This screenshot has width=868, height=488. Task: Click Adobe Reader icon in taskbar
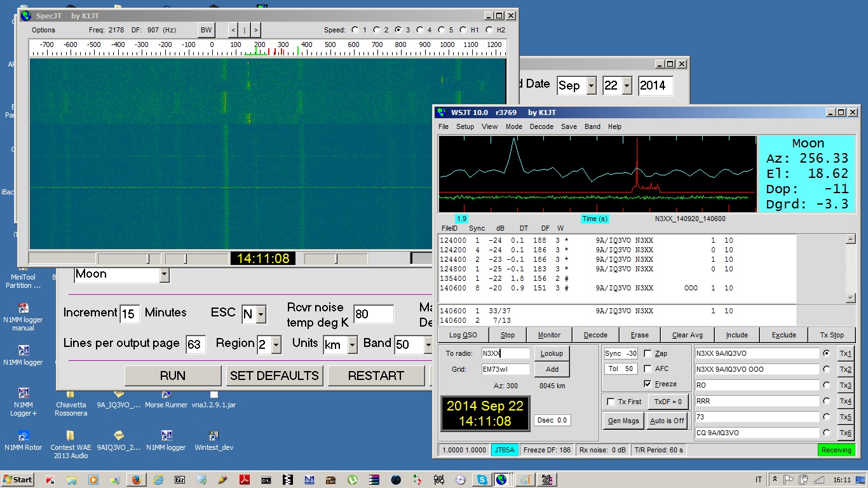[x=245, y=480]
